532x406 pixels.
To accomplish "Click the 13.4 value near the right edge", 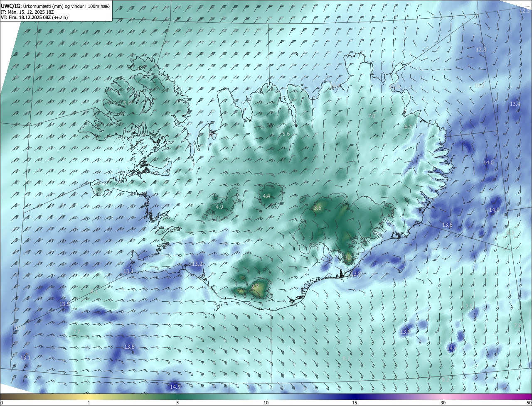I will coord(515,104).
